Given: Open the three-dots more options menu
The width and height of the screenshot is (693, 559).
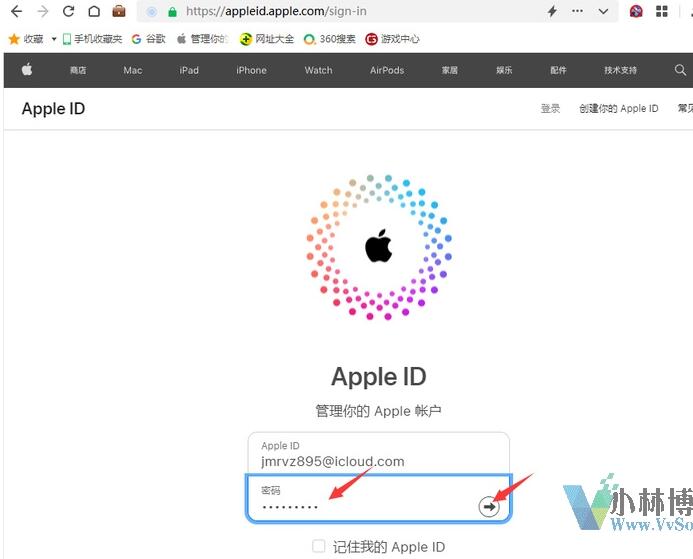Looking at the screenshot, I should [x=577, y=11].
